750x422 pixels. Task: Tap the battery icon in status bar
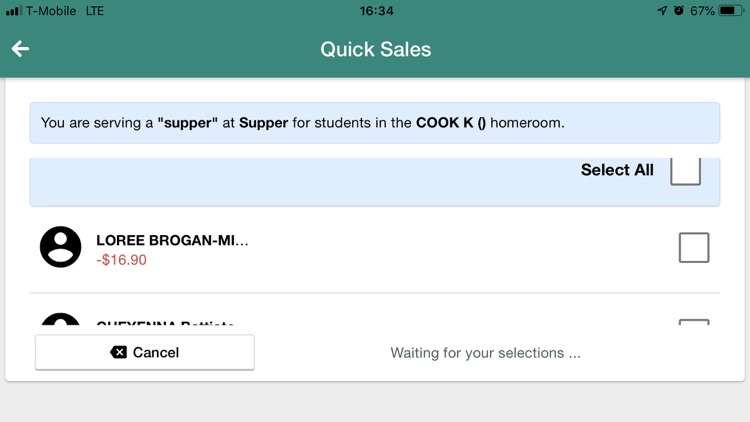tap(731, 11)
